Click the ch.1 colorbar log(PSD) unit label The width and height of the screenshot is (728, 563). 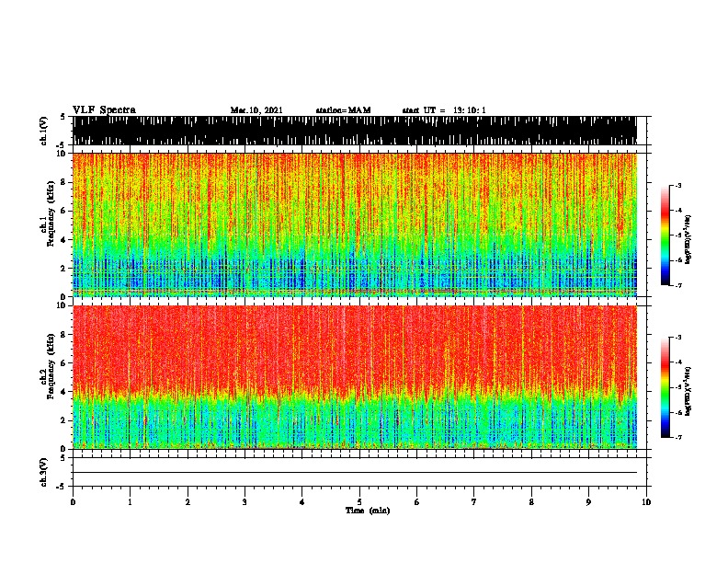coord(688,239)
